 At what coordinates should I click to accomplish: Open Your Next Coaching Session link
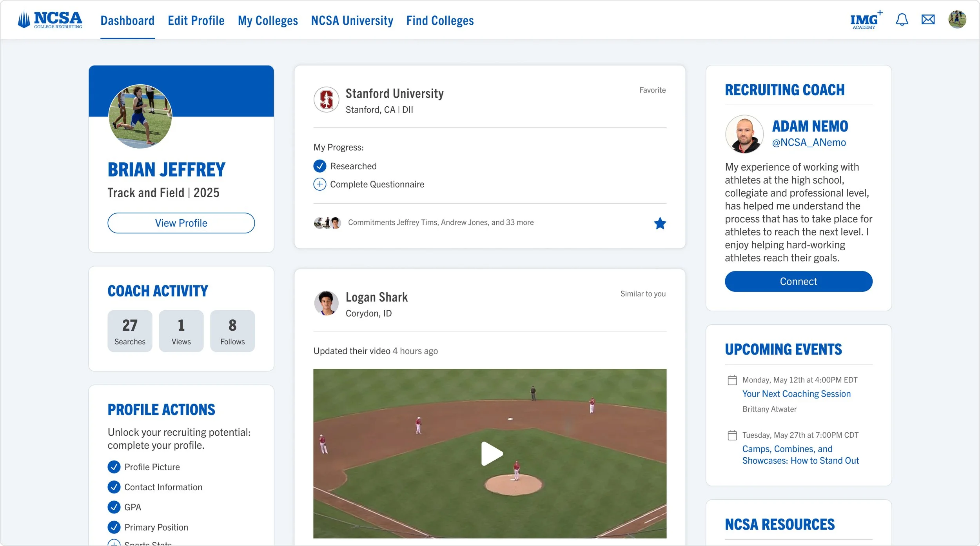[797, 394]
